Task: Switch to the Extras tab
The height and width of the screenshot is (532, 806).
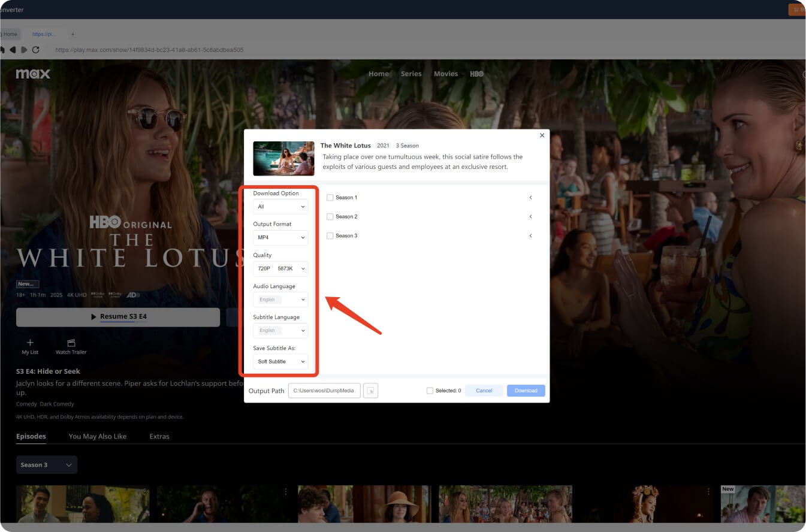Action: coord(159,436)
